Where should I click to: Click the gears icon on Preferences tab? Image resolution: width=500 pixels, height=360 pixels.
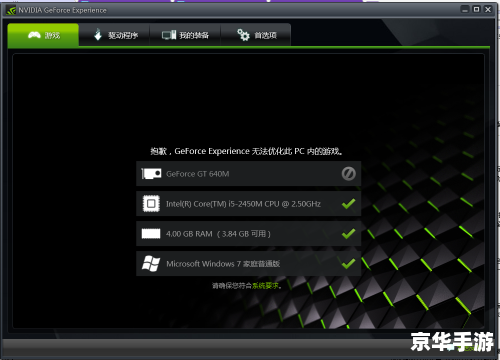[243, 35]
